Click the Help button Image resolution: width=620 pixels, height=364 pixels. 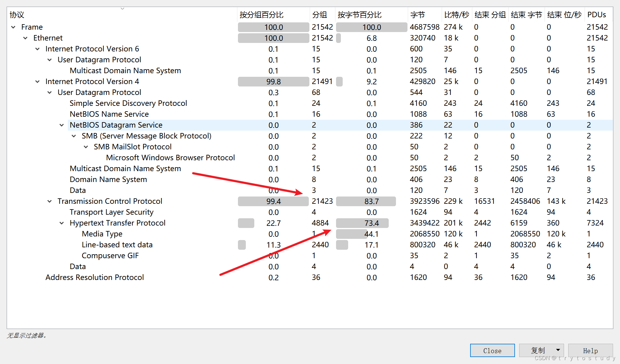pos(590,350)
